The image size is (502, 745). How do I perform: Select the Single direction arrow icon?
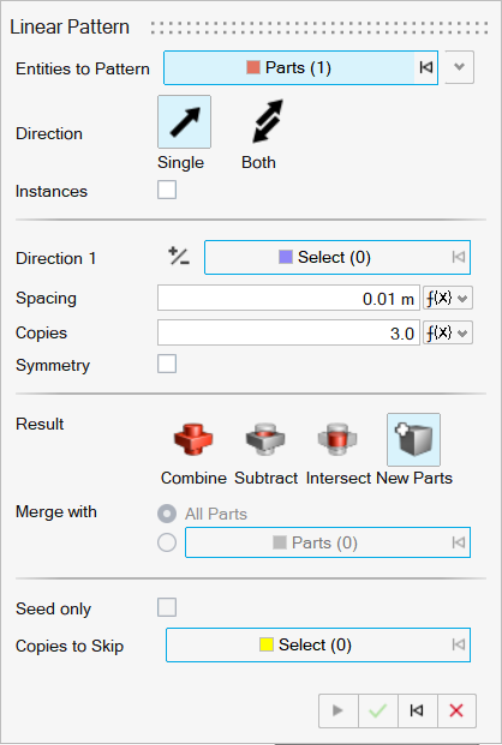click(184, 122)
